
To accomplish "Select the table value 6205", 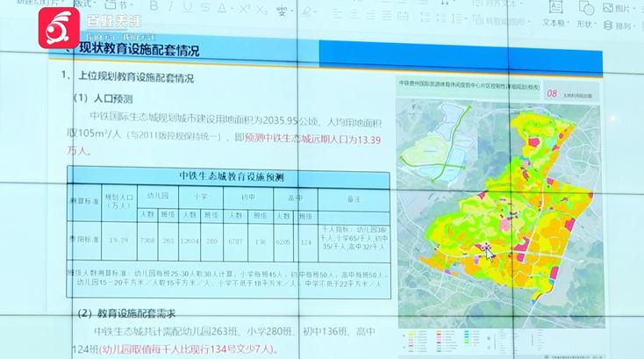I will point(283,242).
